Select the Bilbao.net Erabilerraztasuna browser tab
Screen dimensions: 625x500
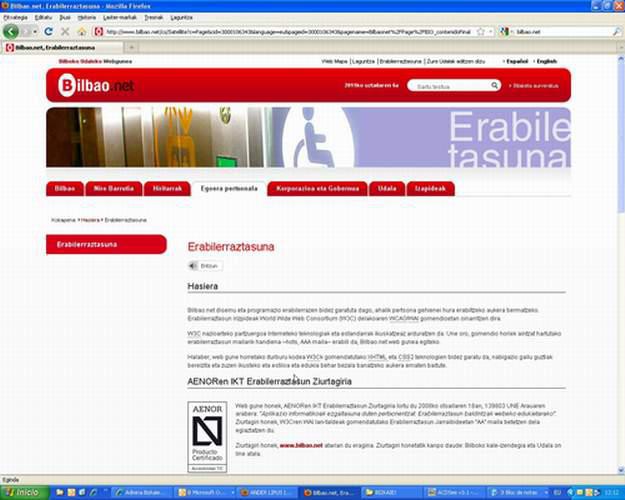click(x=62, y=47)
